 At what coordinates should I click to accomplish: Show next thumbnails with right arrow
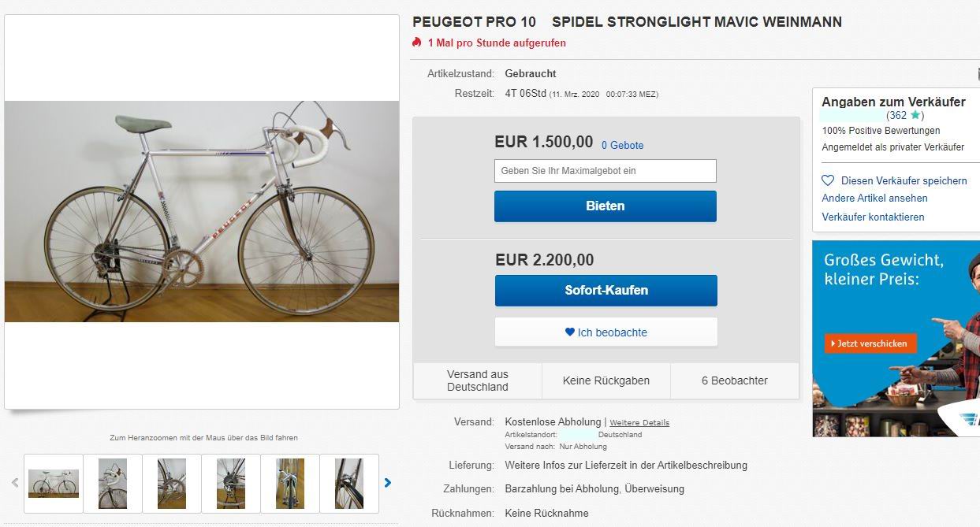(388, 483)
